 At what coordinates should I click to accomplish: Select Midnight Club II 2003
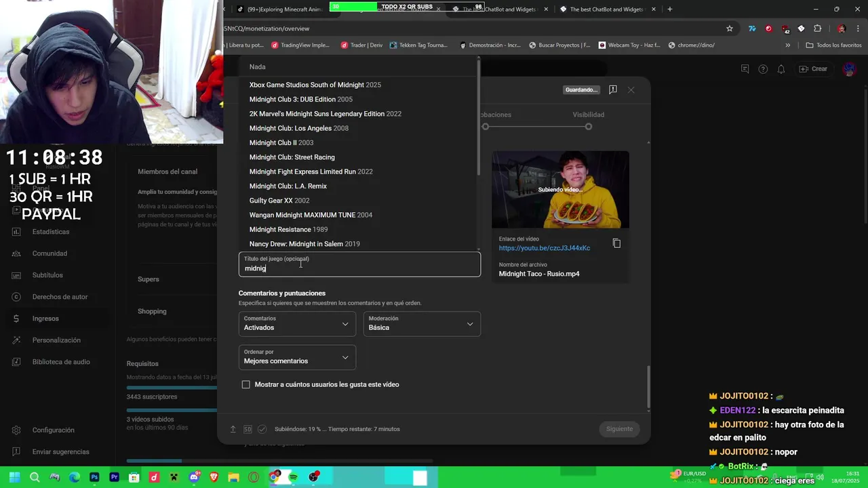click(359, 143)
